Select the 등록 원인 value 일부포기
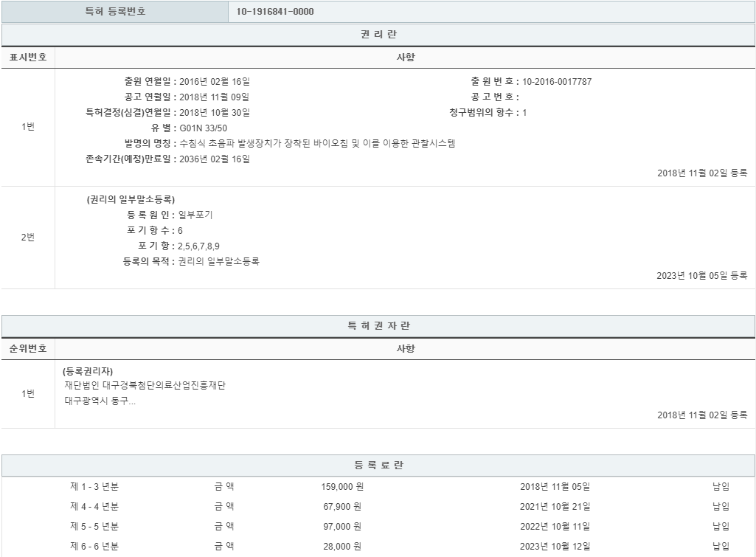Image resolution: width=756 pixels, height=557 pixels. click(195, 215)
